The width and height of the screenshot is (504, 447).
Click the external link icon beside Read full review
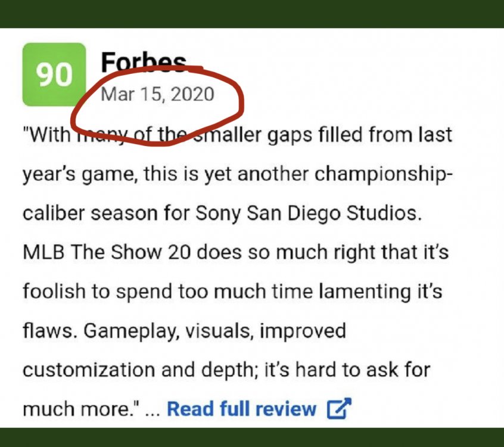[339, 409]
